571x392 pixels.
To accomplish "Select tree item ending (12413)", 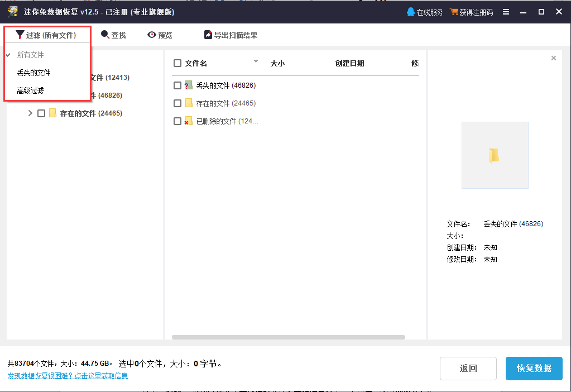I will pos(110,78).
